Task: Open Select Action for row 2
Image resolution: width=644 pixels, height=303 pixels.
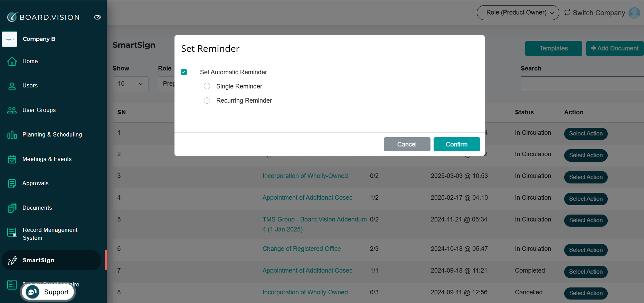Action: click(x=586, y=155)
